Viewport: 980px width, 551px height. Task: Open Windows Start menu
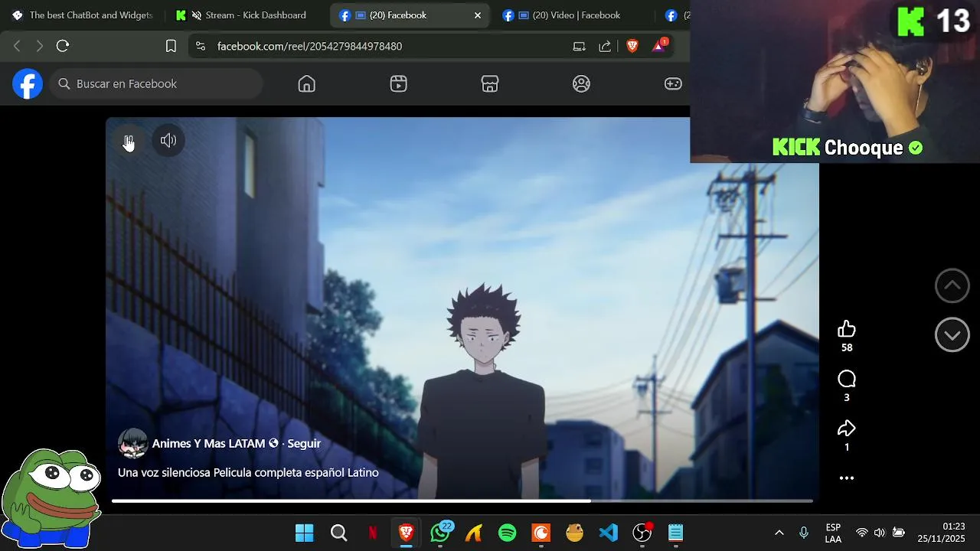pos(305,533)
